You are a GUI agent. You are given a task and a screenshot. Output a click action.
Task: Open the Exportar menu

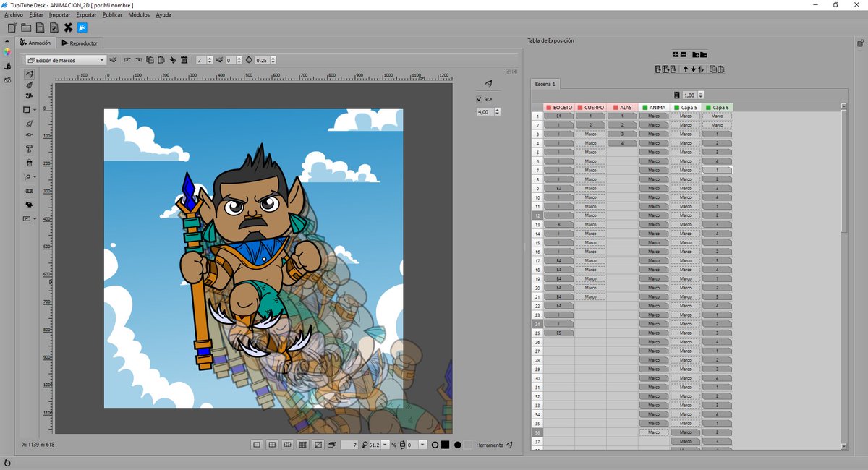[x=86, y=14]
